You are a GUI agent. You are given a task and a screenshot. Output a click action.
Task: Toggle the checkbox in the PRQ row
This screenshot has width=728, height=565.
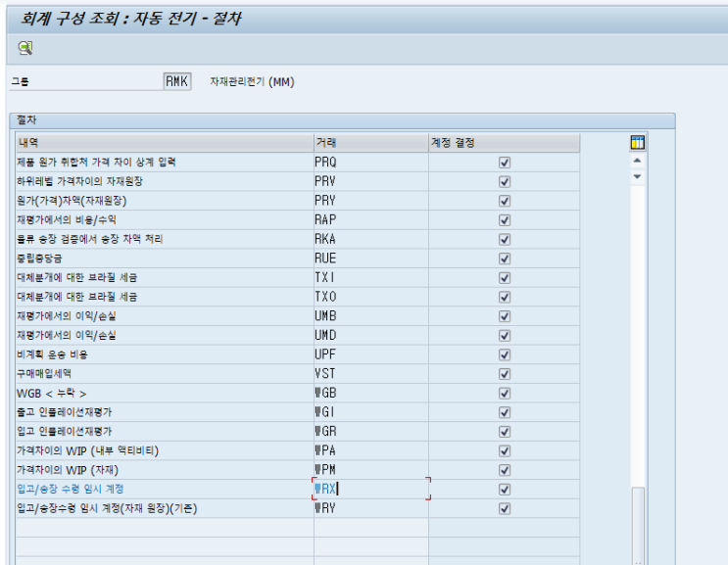[505, 163]
